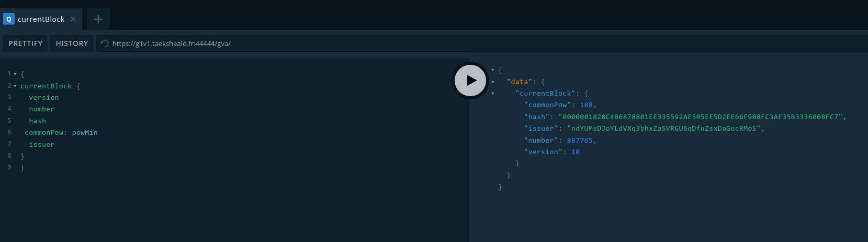Collapse the "currentBlock" arrow in response pane
Viewport: 868px width, 242px height.
pyautogui.click(x=493, y=94)
